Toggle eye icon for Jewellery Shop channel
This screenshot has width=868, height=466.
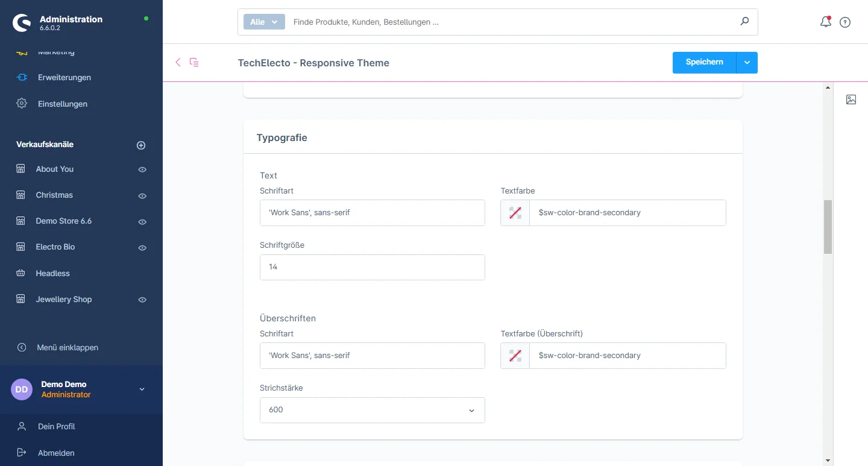142,300
